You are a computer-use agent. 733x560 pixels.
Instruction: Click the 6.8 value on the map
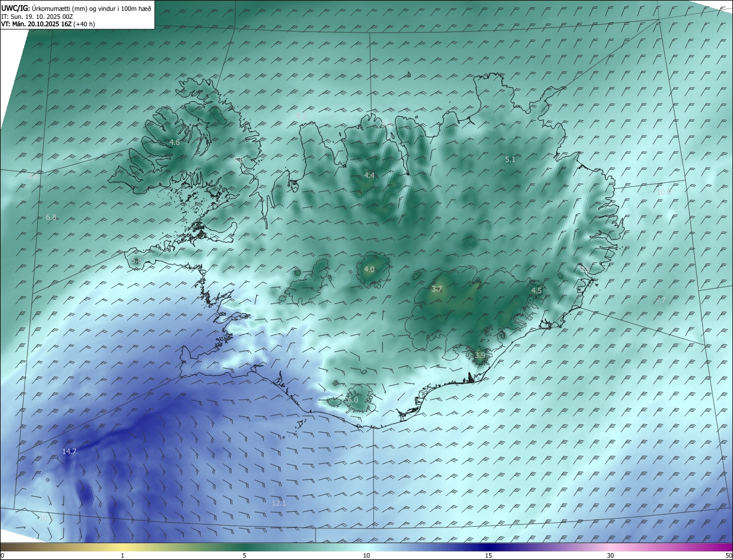pyautogui.click(x=51, y=217)
